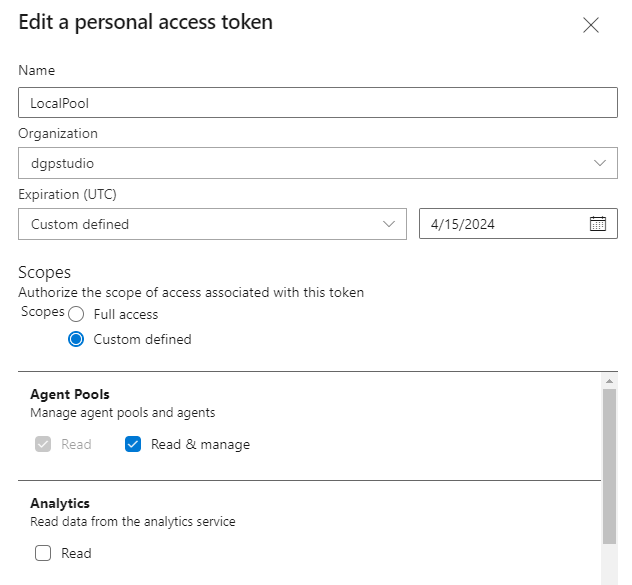Select the Custom defined scopes radio button

pyautogui.click(x=76, y=339)
